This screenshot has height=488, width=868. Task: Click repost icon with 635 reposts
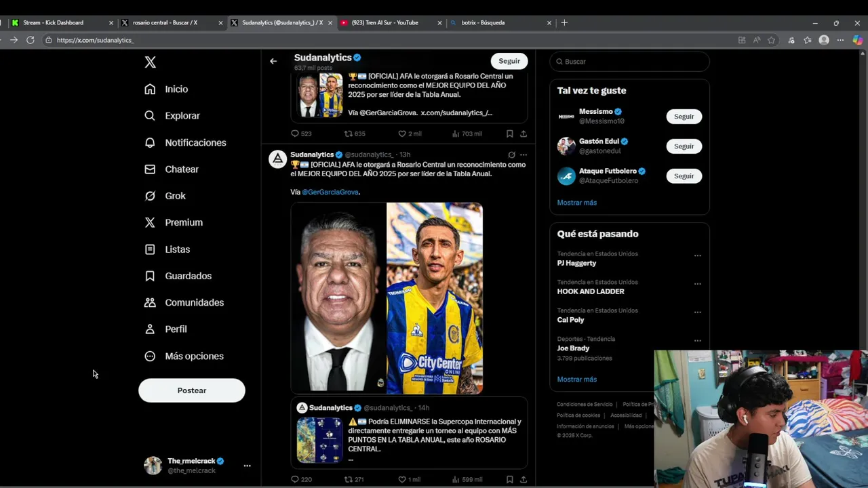[349, 134]
